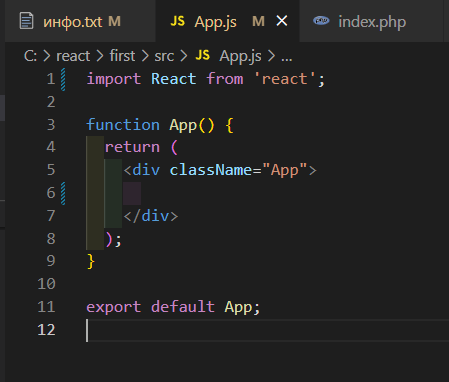Image resolution: width=449 pixels, height=382 pixels.
Task: Click the "App" string value on line 5
Action: 284,170
